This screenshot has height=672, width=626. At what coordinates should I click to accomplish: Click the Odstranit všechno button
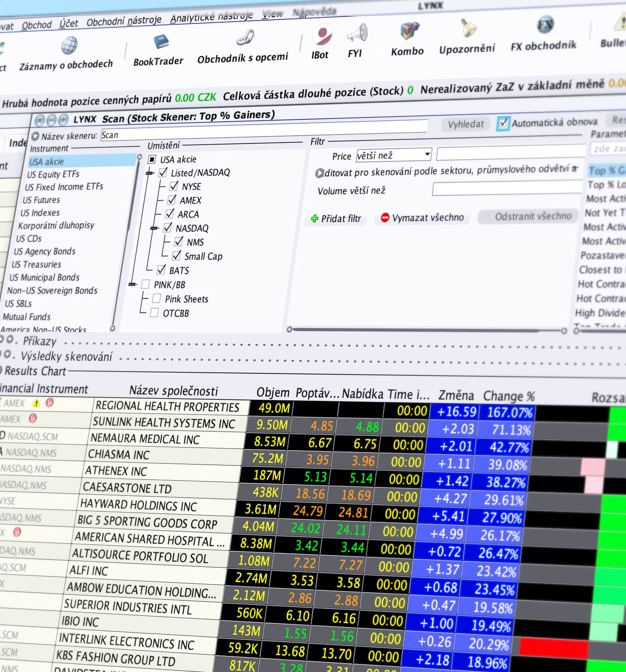(x=528, y=216)
